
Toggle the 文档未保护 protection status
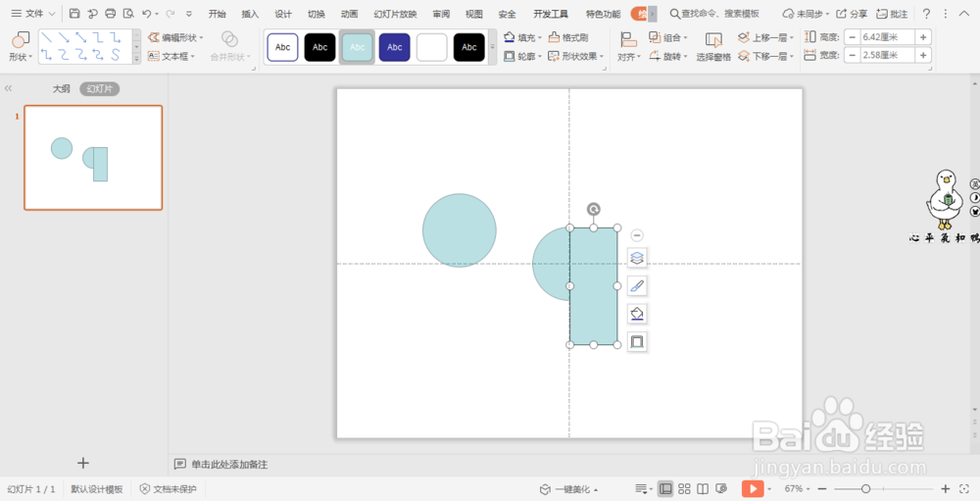(x=168, y=489)
